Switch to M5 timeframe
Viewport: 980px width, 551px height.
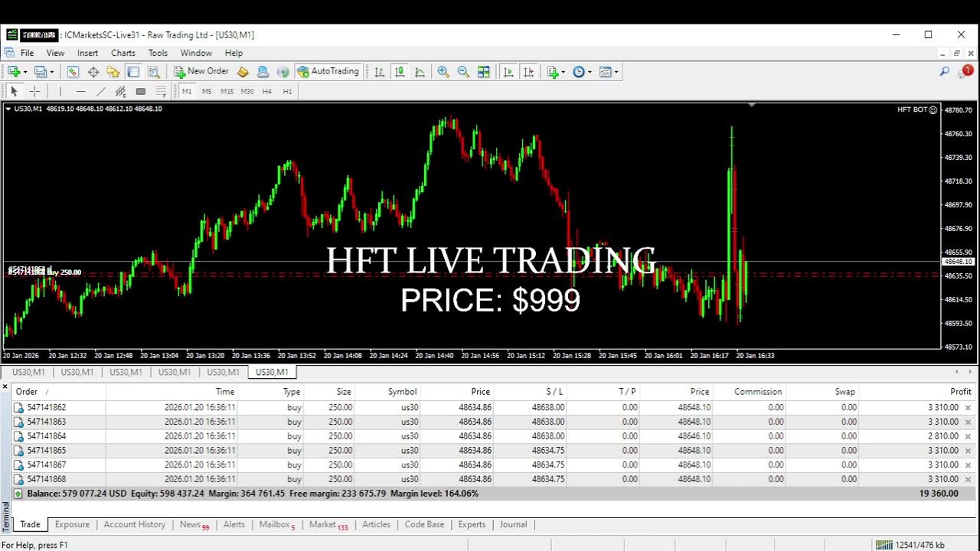[x=207, y=91]
